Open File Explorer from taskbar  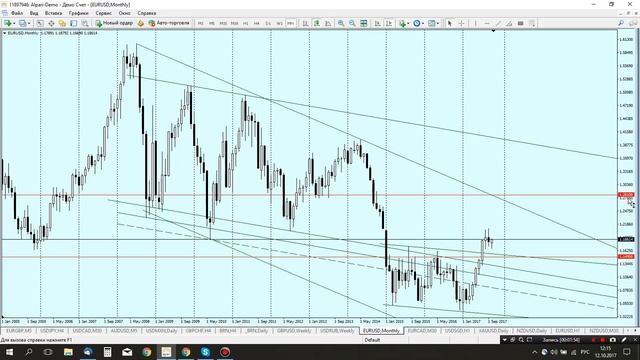[68, 352]
